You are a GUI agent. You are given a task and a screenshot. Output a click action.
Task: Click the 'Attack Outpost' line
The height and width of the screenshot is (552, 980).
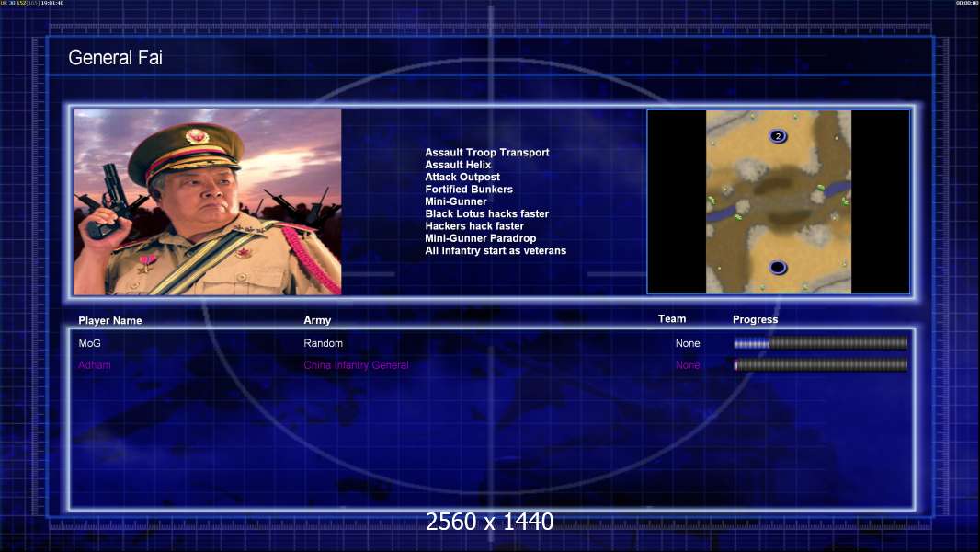point(462,177)
